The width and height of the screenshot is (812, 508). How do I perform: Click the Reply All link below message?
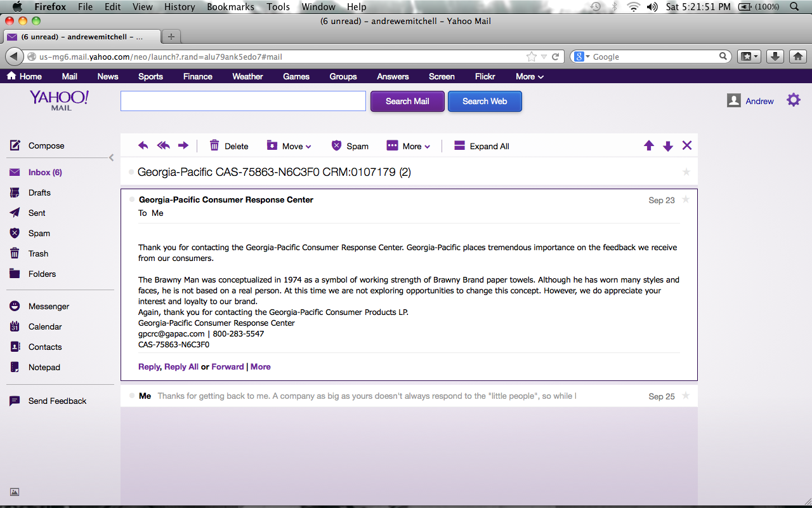[181, 366]
